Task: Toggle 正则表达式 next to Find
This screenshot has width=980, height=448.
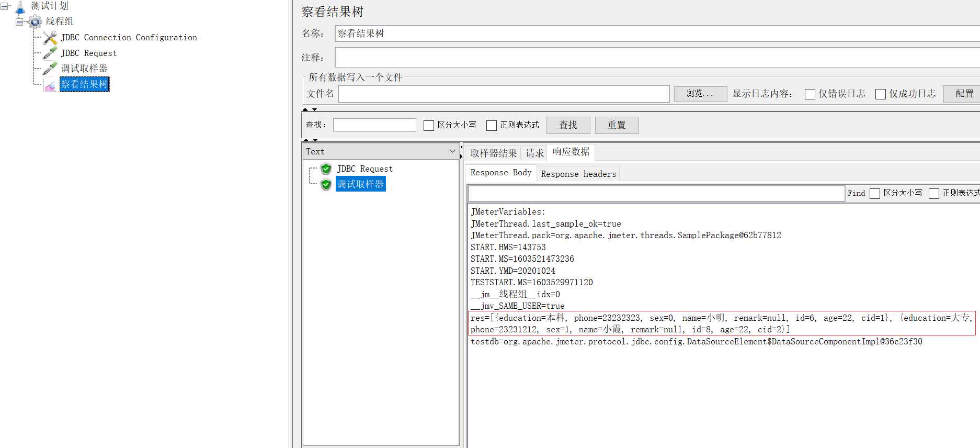Action: pyautogui.click(x=934, y=194)
